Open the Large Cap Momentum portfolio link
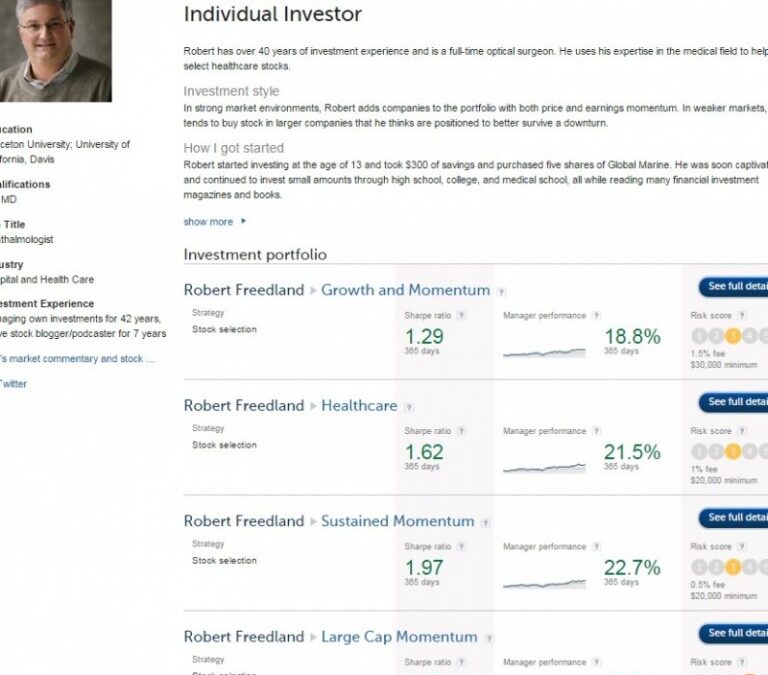This screenshot has width=768, height=675. pos(399,636)
